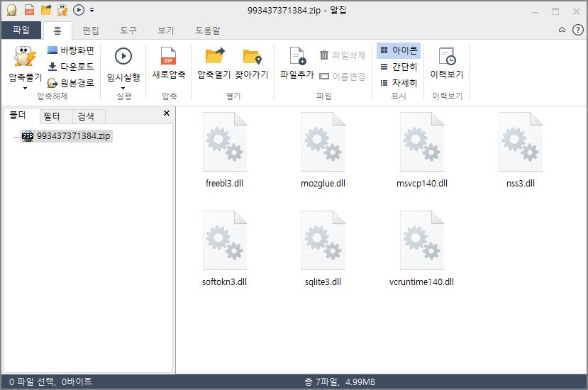Image resolution: width=588 pixels, height=390 pixels.
Task: Select the 아이콘 icon view mode
Action: 399,50
